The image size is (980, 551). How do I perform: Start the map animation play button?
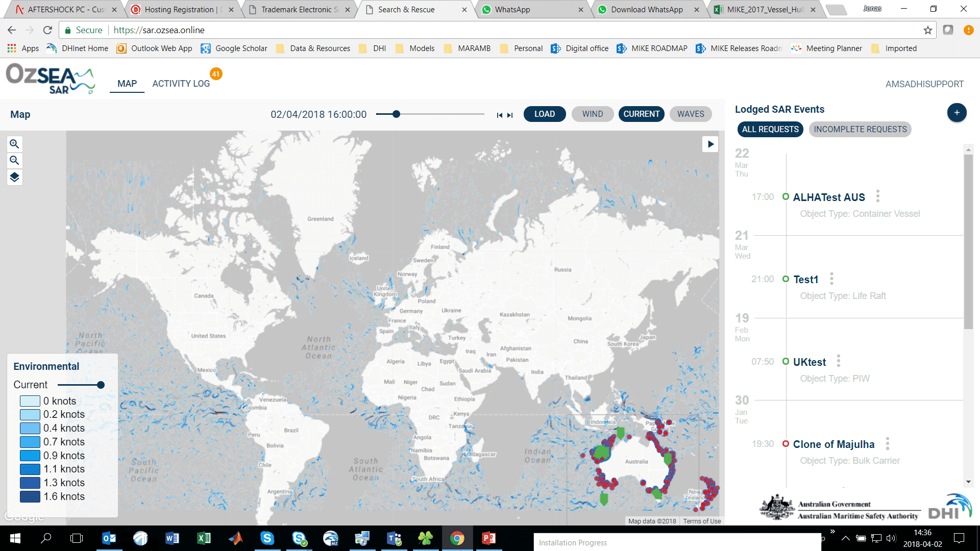pos(710,144)
